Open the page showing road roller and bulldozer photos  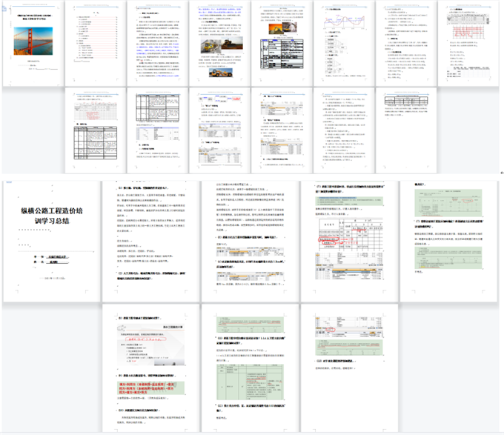[x=219, y=44]
